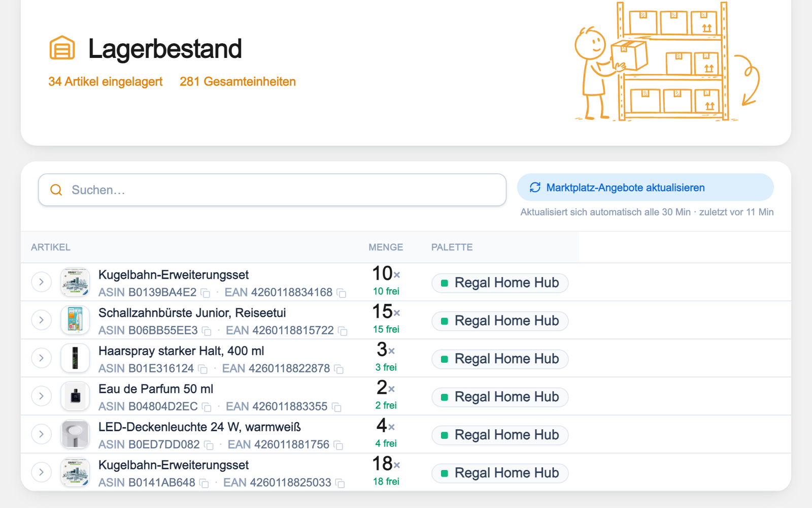Click Marktplatz-Angebote aktualisieren button
The height and width of the screenshot is (508, 812).
[x=646, y=187]
